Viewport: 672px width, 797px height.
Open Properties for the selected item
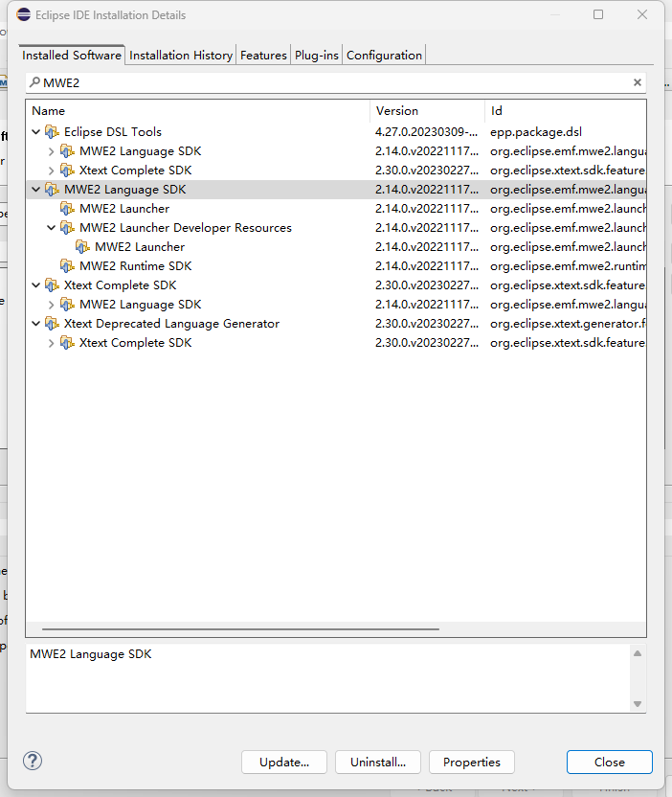point(471,762)
